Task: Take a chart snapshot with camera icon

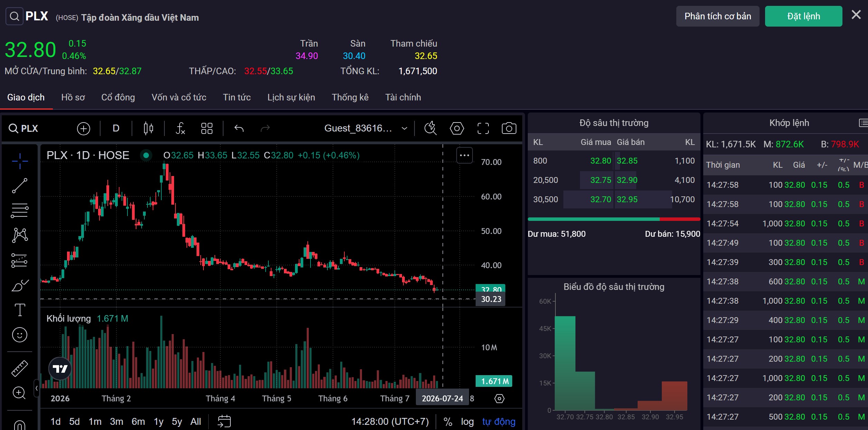Action: pos(509,128)
